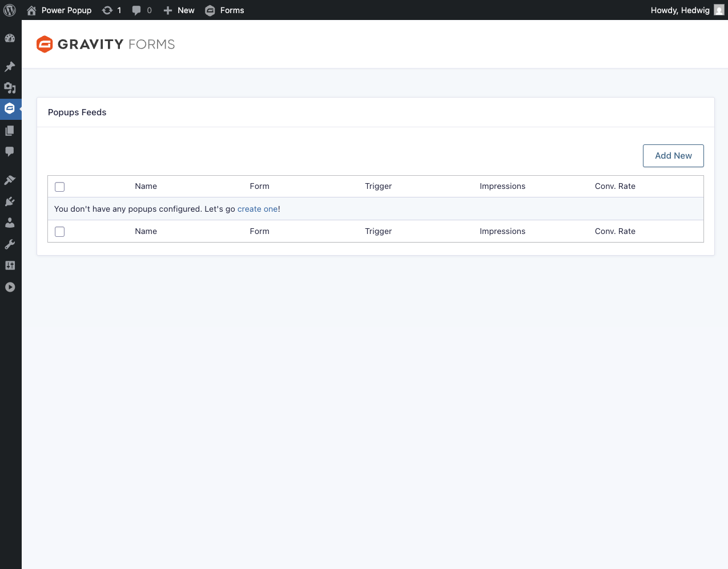Tick the select-all checkbox in table header
Viewport: 728px width, 569px height.
pos(60,187)
